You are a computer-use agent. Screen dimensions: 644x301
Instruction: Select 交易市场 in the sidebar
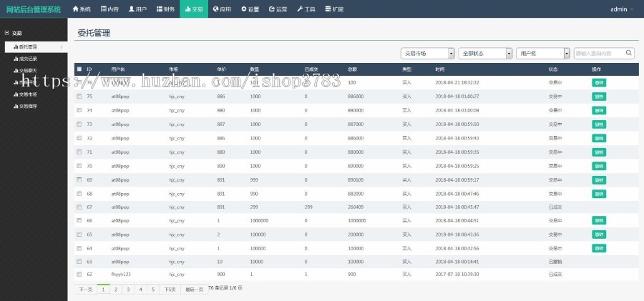29,94
